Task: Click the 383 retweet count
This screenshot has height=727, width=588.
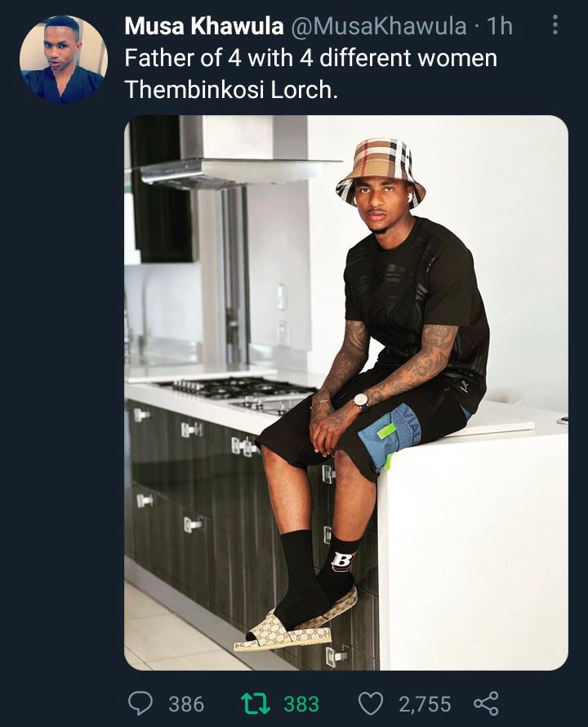Action: pos(301,704)
